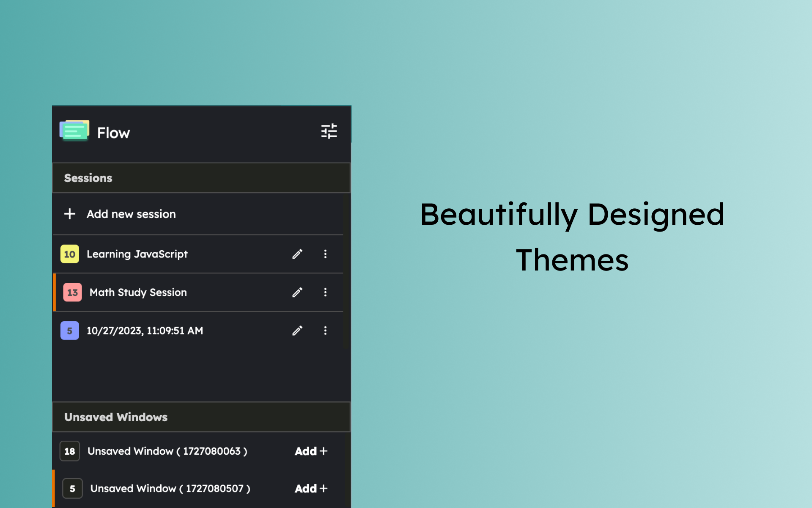Open session 10/27/2023, 11:09:51 AM
Viewport: 812px width, 508px height.
145,331
